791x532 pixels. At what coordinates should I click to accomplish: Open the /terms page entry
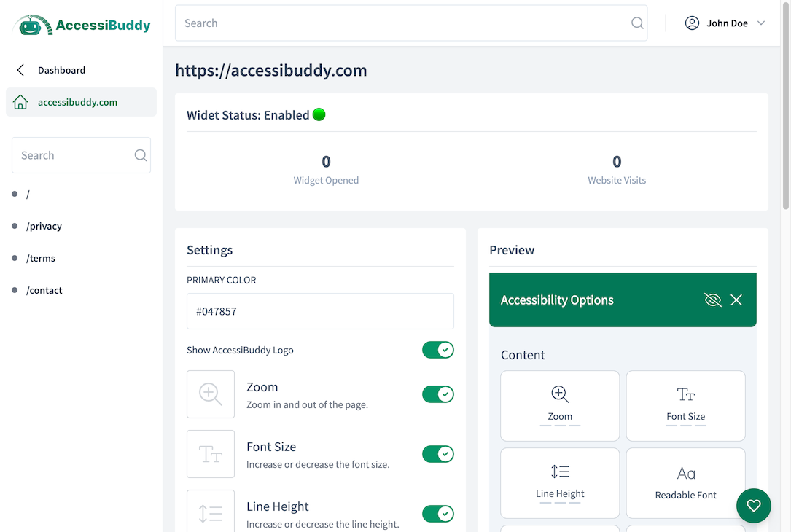pyautogui.click(x=41, y=258)
